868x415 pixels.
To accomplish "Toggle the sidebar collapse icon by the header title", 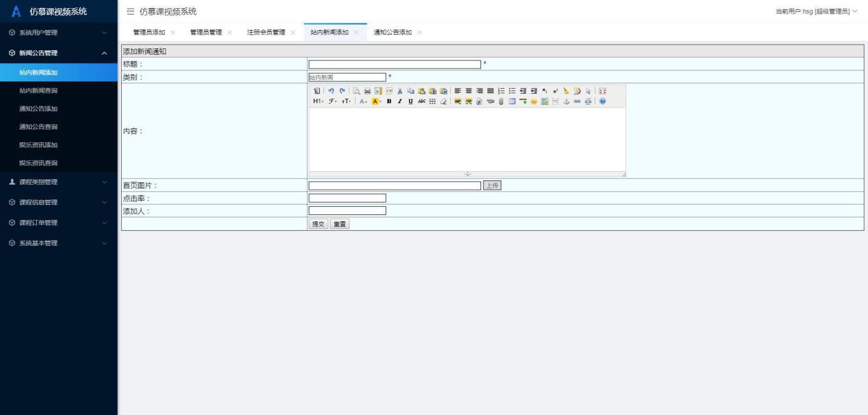I will [x=131, y=11].
